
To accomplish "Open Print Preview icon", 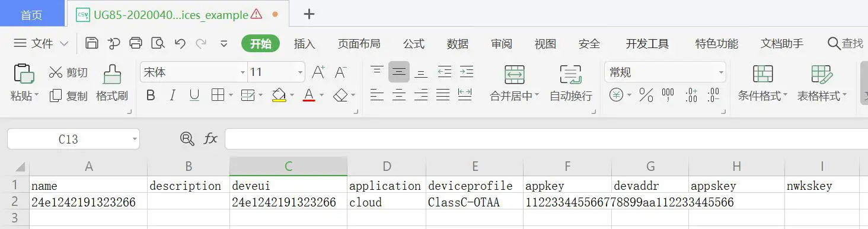I will click(158, 43).
